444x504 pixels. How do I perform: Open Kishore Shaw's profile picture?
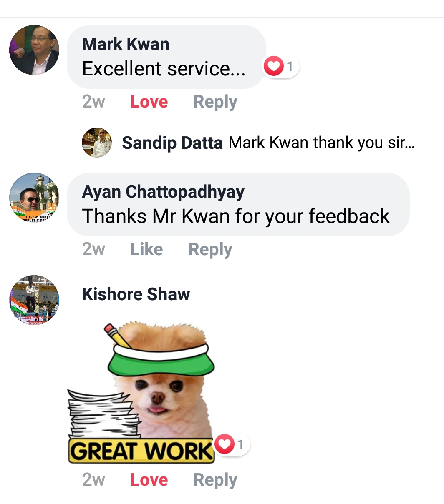(34, 300)
